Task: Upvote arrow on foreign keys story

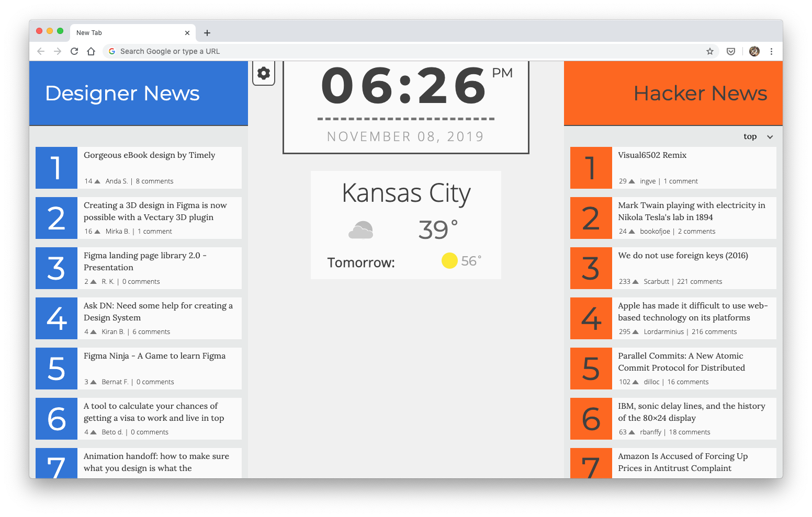Action: [635, 282]
